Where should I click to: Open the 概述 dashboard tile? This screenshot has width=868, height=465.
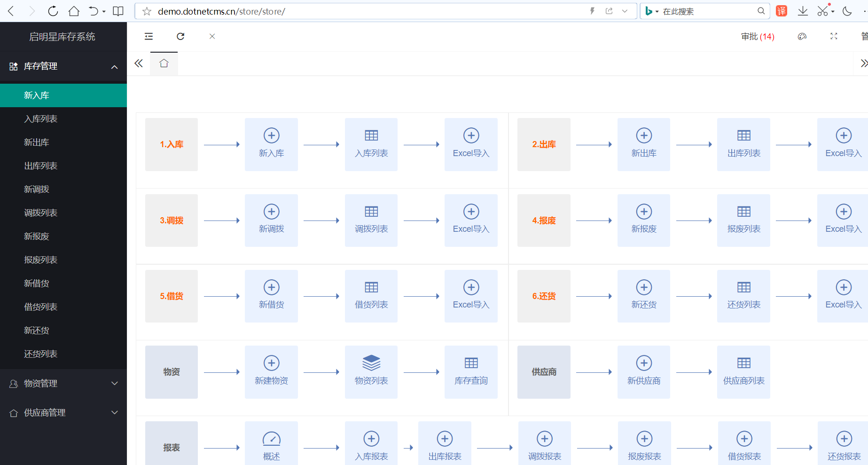(271, 443)
